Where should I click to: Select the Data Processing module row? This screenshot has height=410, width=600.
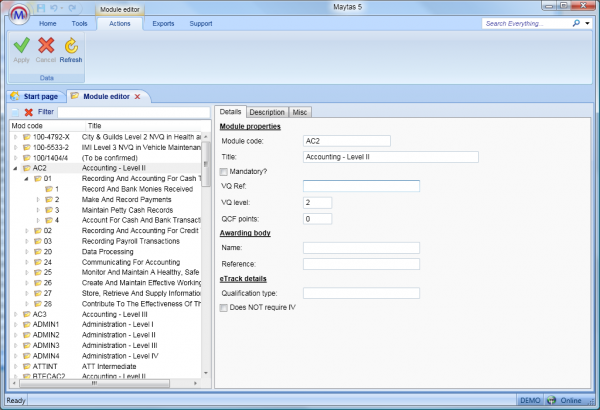click(111, 251)
